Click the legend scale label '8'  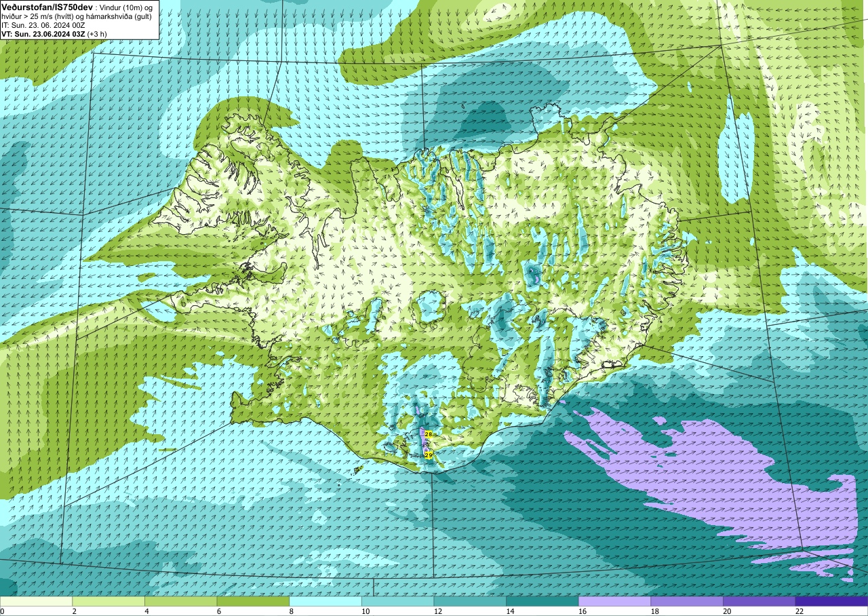point(292,611)
